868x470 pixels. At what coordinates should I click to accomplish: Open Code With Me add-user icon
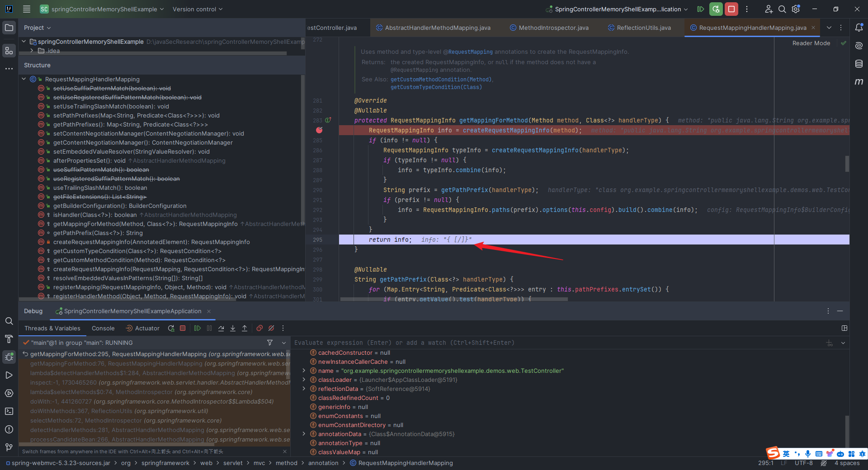769,9
